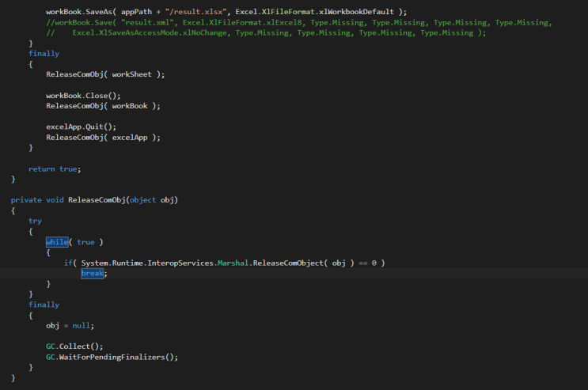This screenshot has width=588, height=390.
Task: Click the 'void' return type keyword
Action: pyautogui.click(x=55, y=200)
